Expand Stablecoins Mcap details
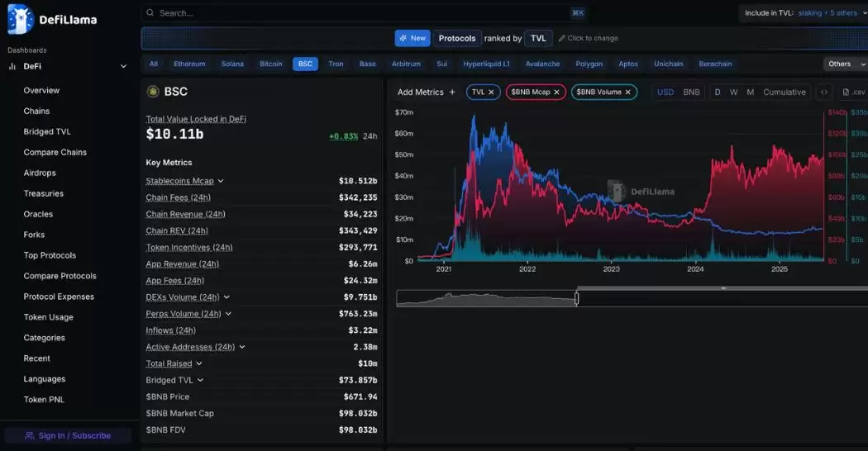Screen dimensions: 868x451 coord(221,181)
